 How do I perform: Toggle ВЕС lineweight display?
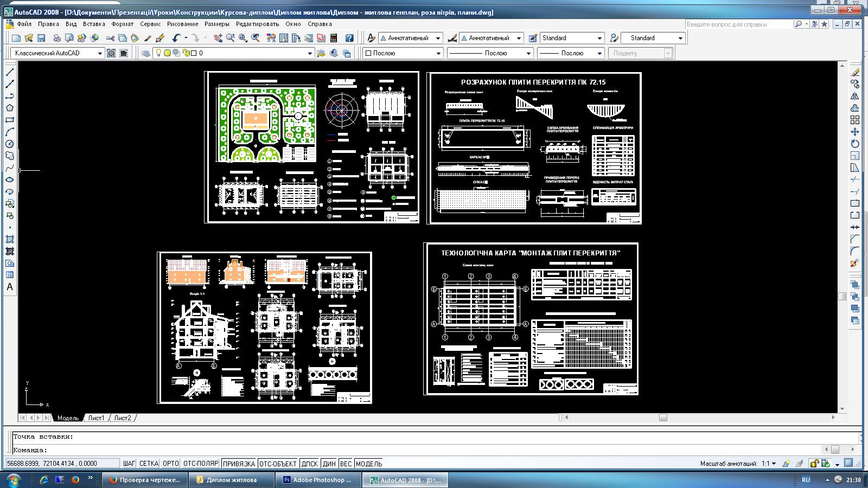coord(346,464)
